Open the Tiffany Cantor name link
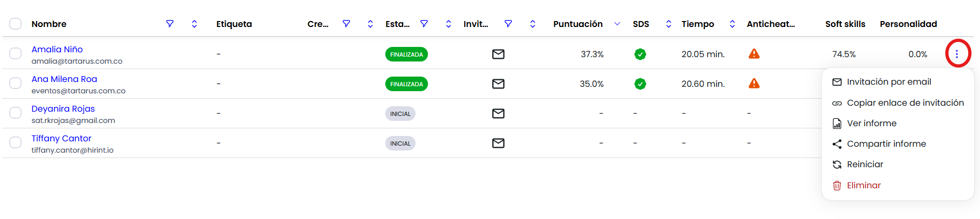This screenshot has height=219, width=980. point(62,139)
